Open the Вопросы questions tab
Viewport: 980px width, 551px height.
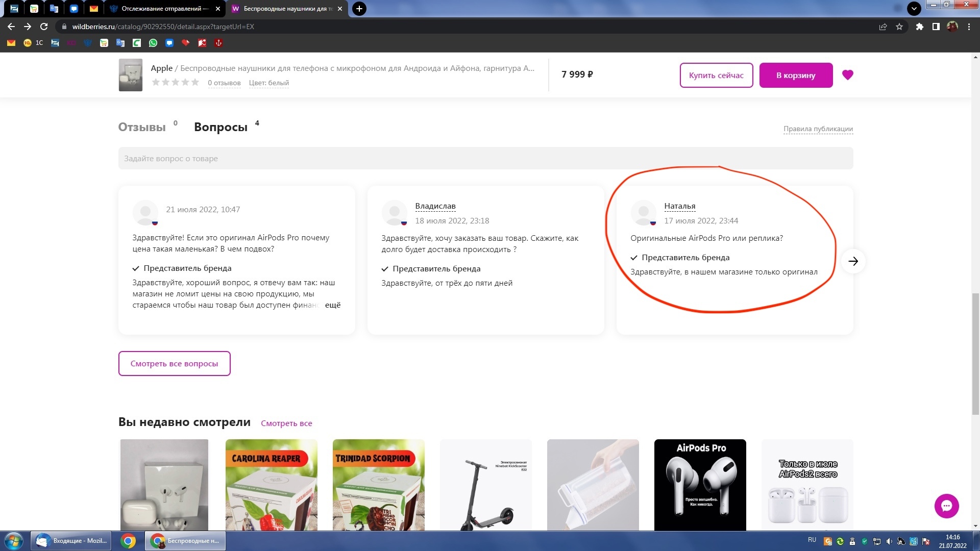221,127
